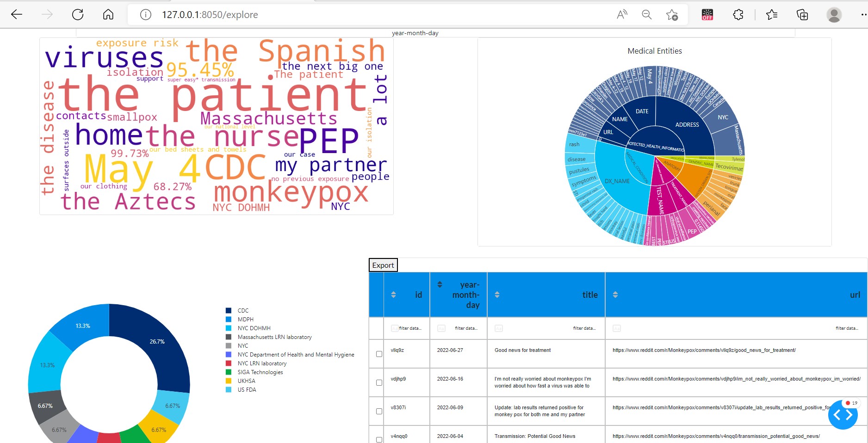Select the row checkbox for v4nqq0
This screenshot has height=443, width=868.
(x=379, y=440)
